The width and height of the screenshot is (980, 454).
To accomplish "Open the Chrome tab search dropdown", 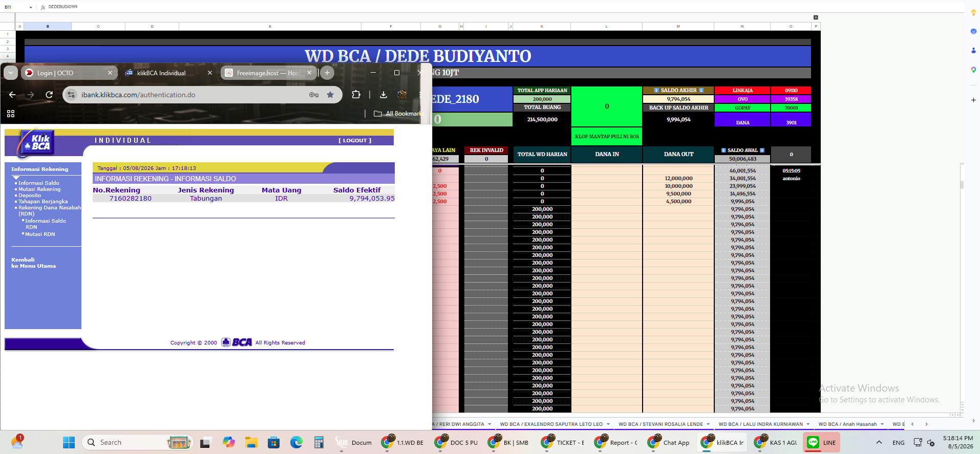I will (11, 73).
